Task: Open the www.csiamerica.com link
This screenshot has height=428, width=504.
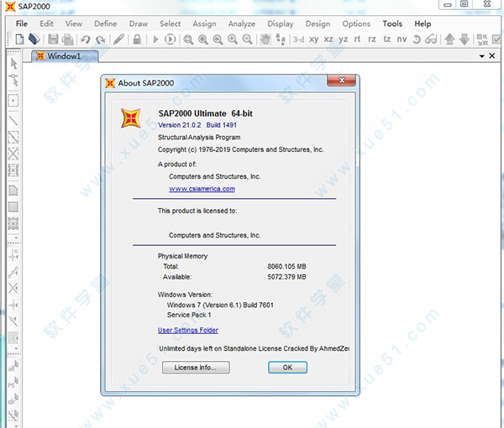Action: 202,189
